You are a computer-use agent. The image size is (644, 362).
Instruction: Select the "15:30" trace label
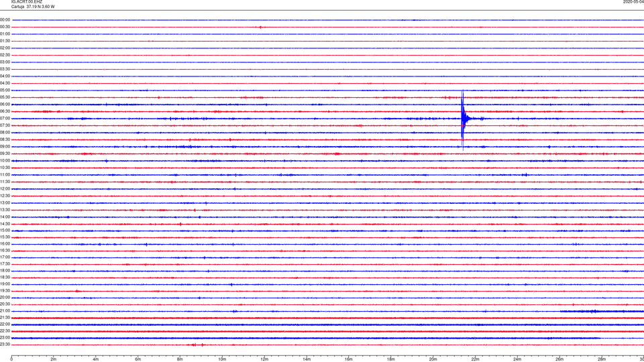5,237
